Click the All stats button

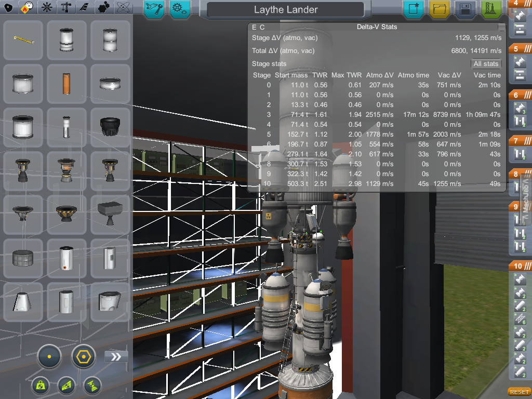[486, 64]
